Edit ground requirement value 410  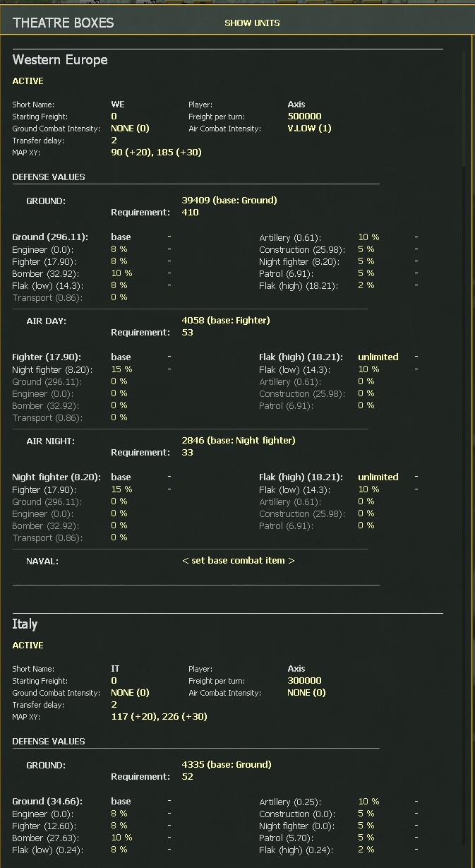(190, 213)
